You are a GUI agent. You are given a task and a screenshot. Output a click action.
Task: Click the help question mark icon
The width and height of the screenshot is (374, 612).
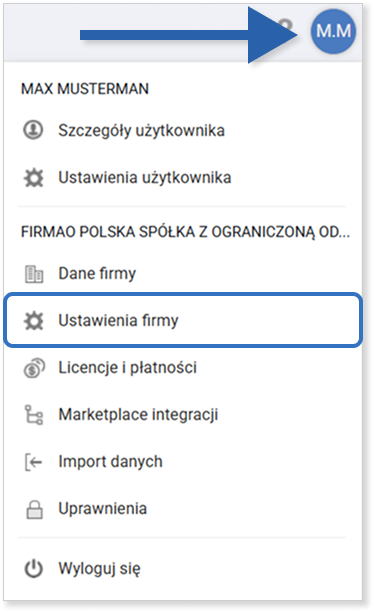(x=286, y=28)
